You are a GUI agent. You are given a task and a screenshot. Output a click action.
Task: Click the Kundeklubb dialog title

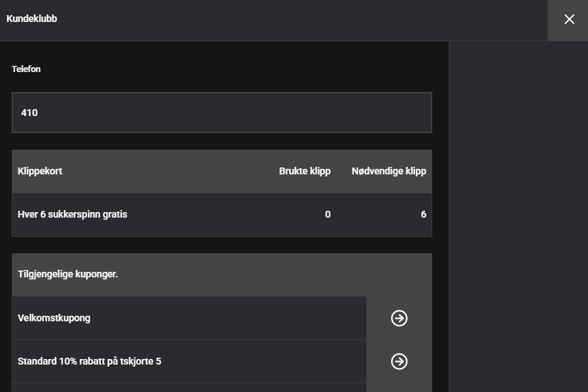pyautogui.click(x=32, y=19)
